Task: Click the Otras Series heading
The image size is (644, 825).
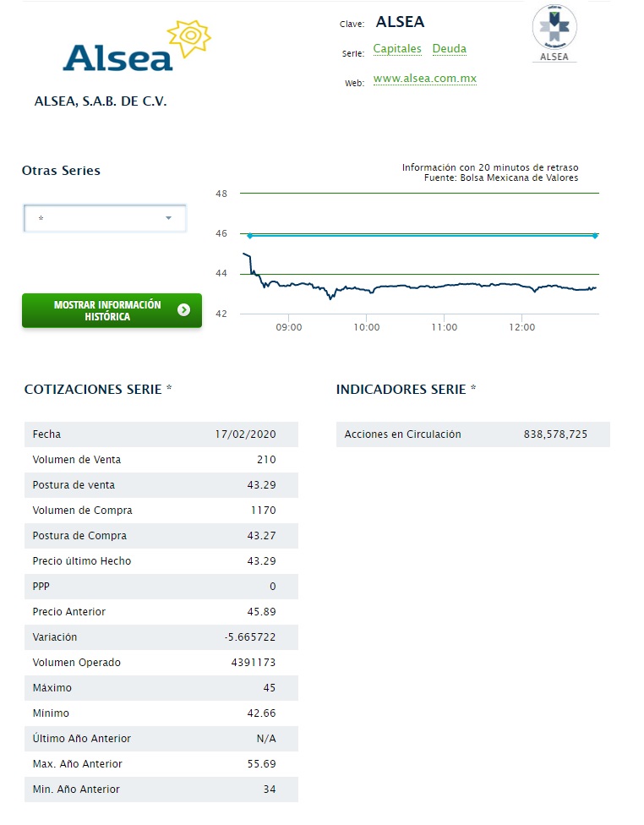Action: (61, 171)
